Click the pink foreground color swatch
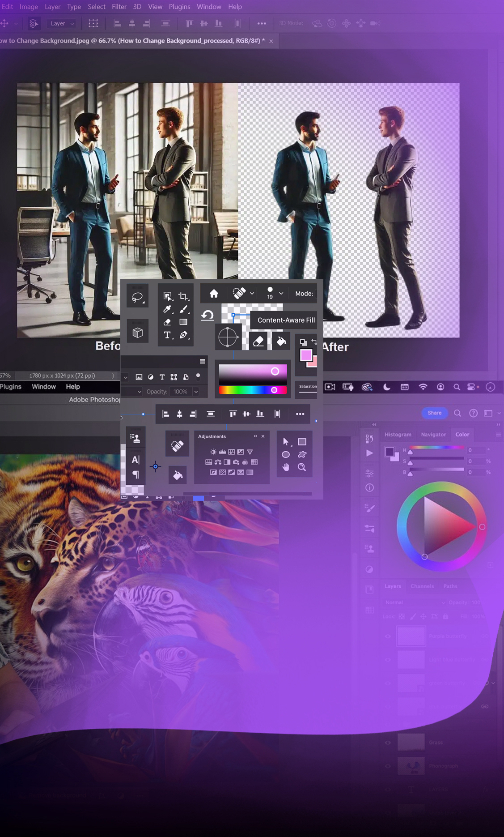The height and width of the screenshot is (837, 504). pos(306,355)
